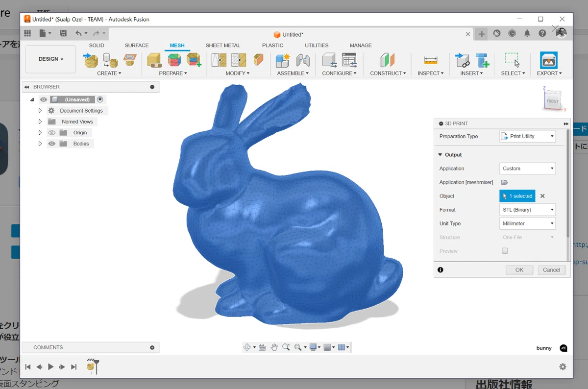Switch to the SOLID tab
588x389 pixels.
click(97, 46)
